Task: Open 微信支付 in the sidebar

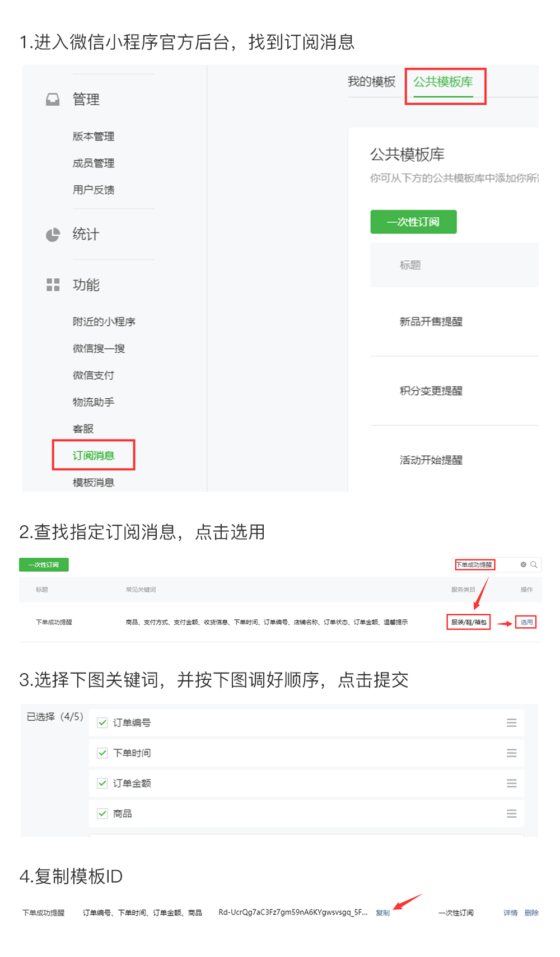Action: tap(94, 375)
